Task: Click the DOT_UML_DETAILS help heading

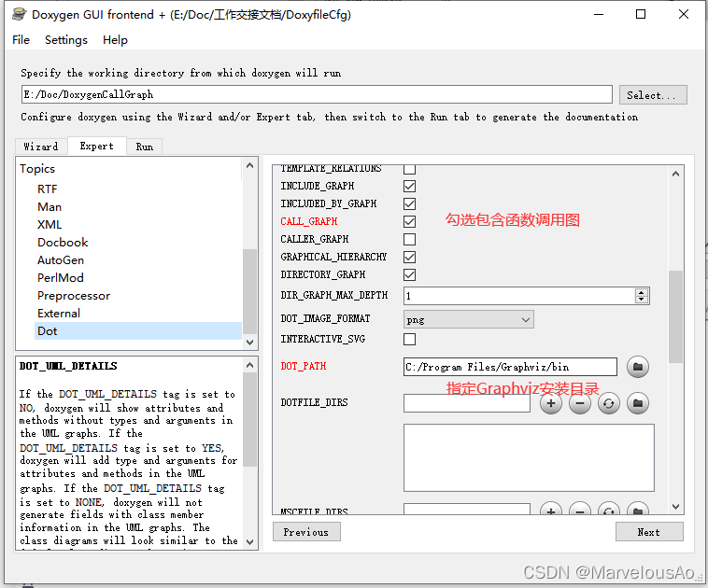Action: pos(68,366)
